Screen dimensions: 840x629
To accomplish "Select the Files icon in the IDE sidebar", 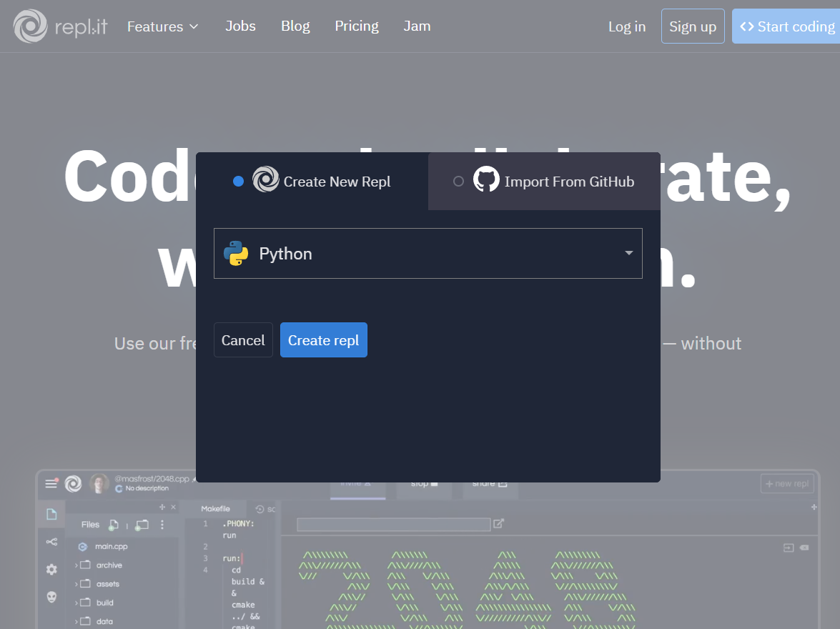I will click(51, 515).
